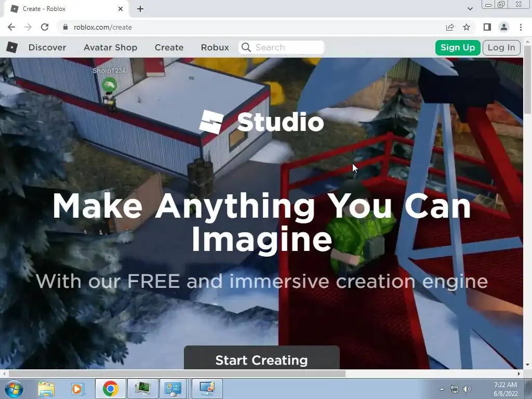532x399 pixels.
Task: Bookmark this page with the star icon
Action: tap(467, 27)
